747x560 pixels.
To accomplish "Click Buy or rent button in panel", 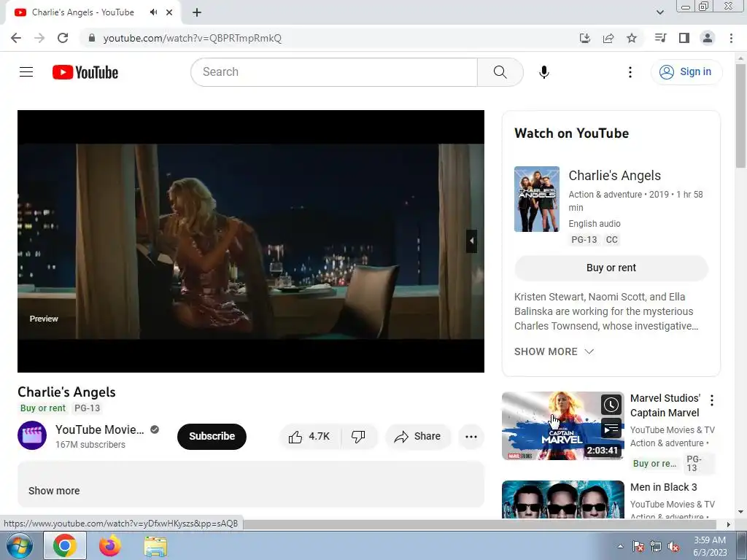I will [x=611, y=268].
